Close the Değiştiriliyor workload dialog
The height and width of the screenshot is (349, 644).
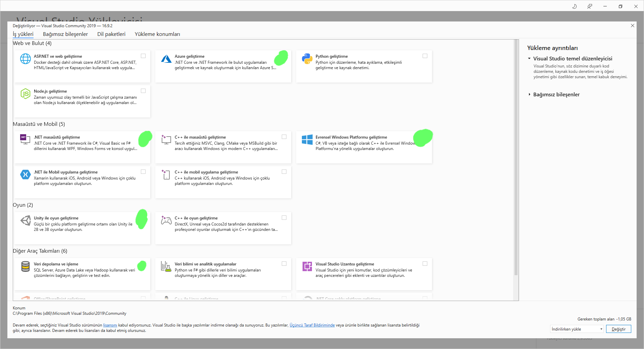coord(633,26)
